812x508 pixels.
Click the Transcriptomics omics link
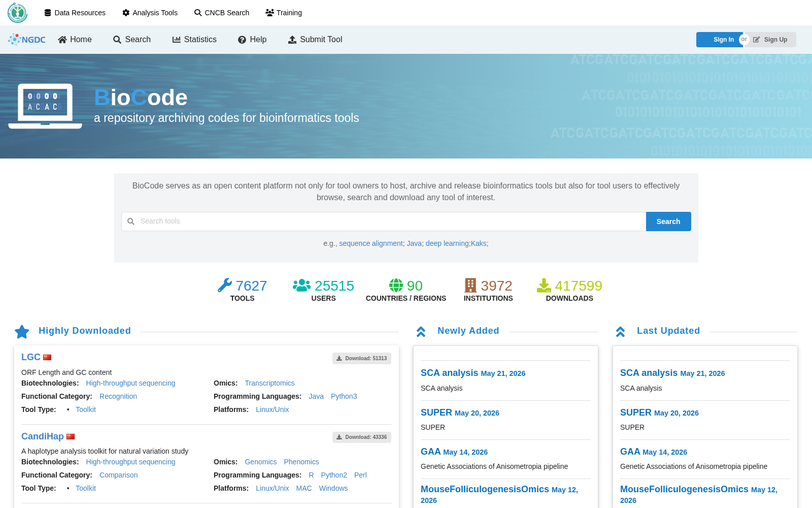click(x=269, y=384)
